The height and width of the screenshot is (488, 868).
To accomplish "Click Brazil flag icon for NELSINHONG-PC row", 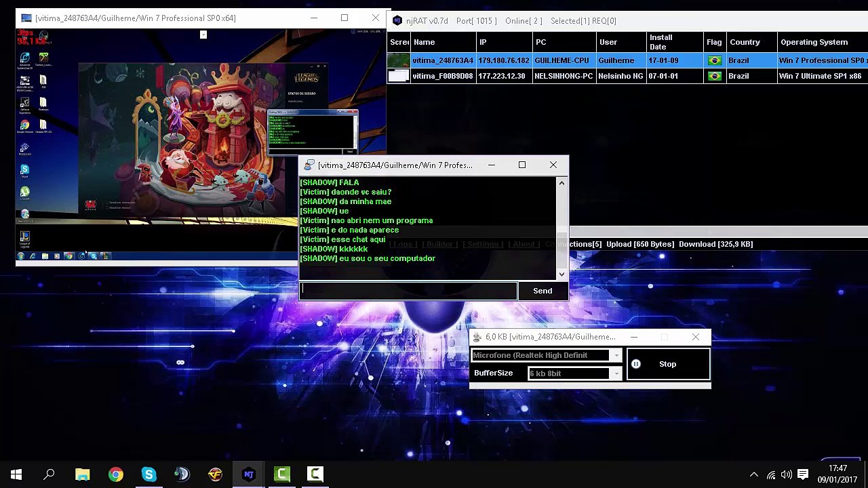I will (714, 76).
